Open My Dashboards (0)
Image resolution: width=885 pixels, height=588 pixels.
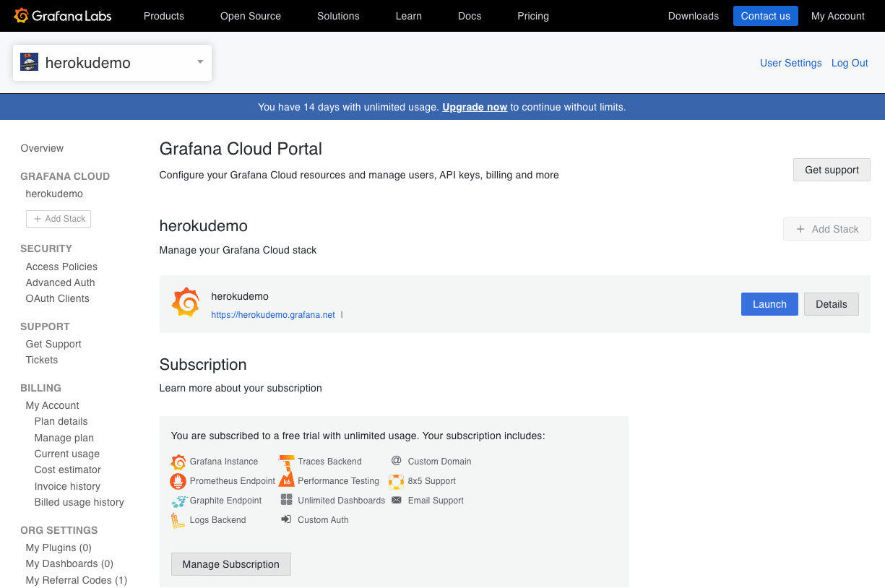[x=69, y=563]
